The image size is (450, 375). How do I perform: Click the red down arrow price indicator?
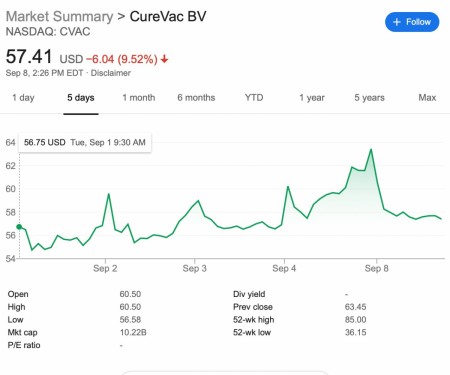tap(164, 59)
